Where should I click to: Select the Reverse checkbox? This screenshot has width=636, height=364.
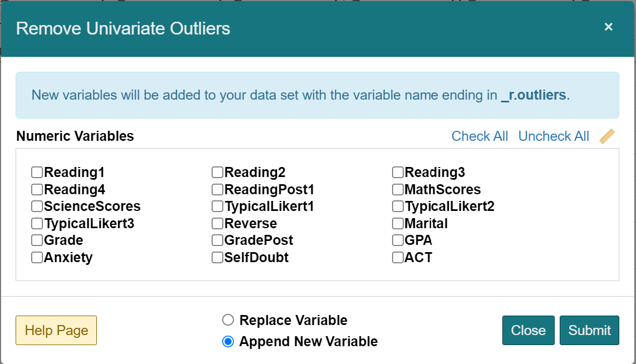[x=217, y=223]
